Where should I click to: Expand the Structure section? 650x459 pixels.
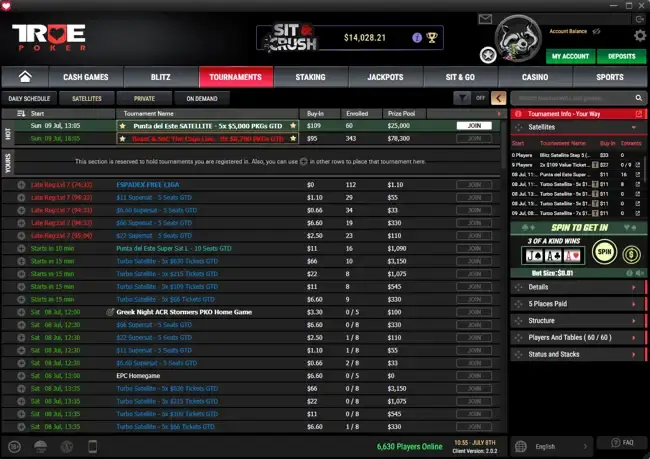(579, 321)
